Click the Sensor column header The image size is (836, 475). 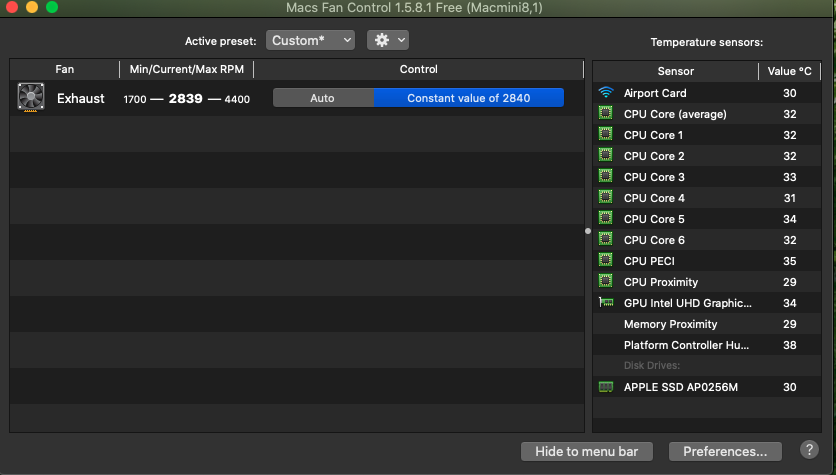tap(676, 71)
